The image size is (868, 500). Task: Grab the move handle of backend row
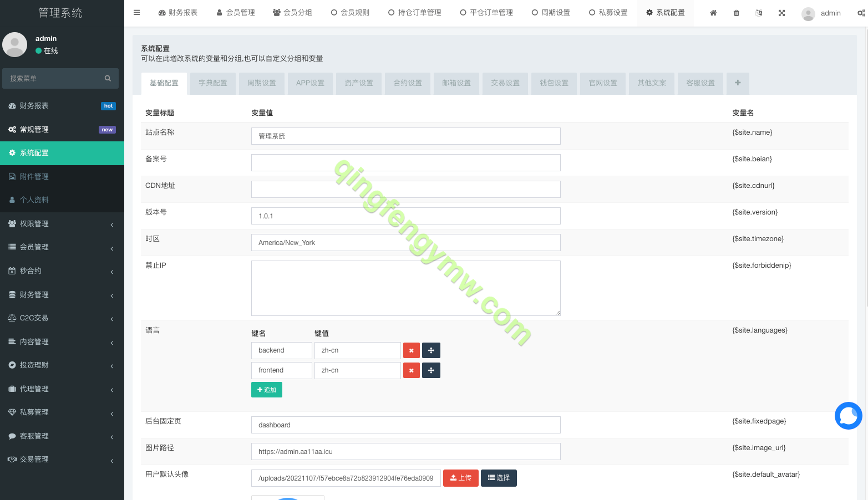431,350
